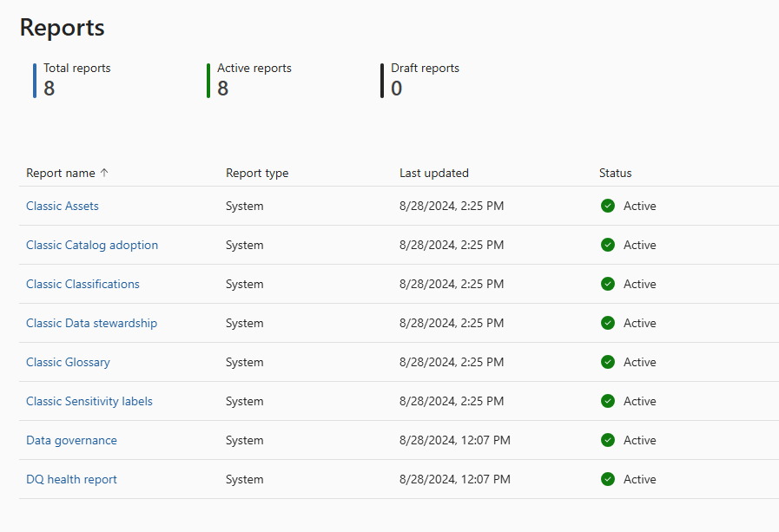Sort by the Last updated column header

point(434,173)
